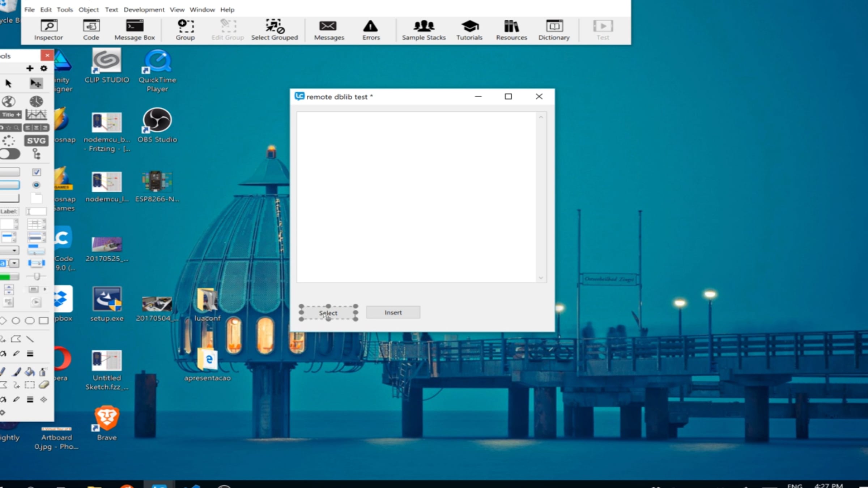The image size is (868, 488).
Task: Open the Tools menu
Action: coord(65,10)
